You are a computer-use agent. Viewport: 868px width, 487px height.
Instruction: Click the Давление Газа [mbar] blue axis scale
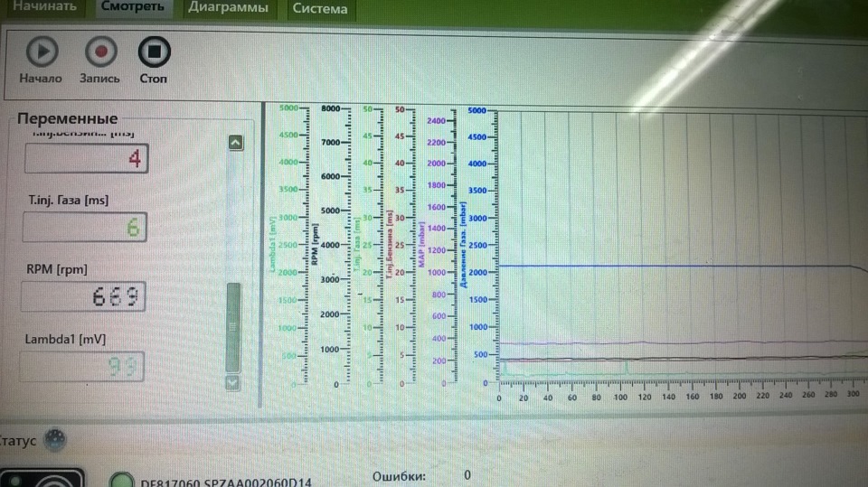pyautogui.click(x=479, y=247)
